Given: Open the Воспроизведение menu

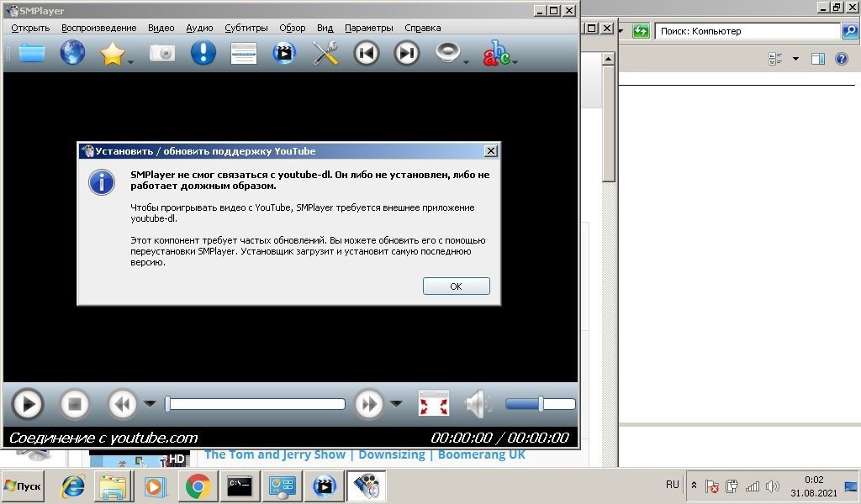Looking at the screenshot, I should coord(99,28).
